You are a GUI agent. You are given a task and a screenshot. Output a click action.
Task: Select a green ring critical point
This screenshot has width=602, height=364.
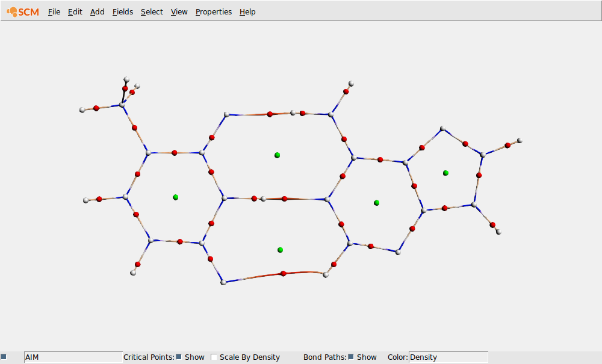tap(278, 155)
